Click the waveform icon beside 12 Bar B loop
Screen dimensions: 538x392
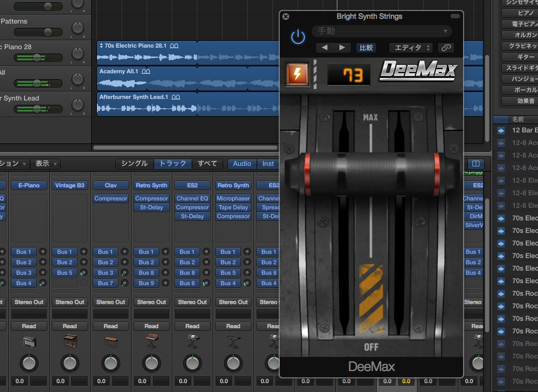pos(501,130)
